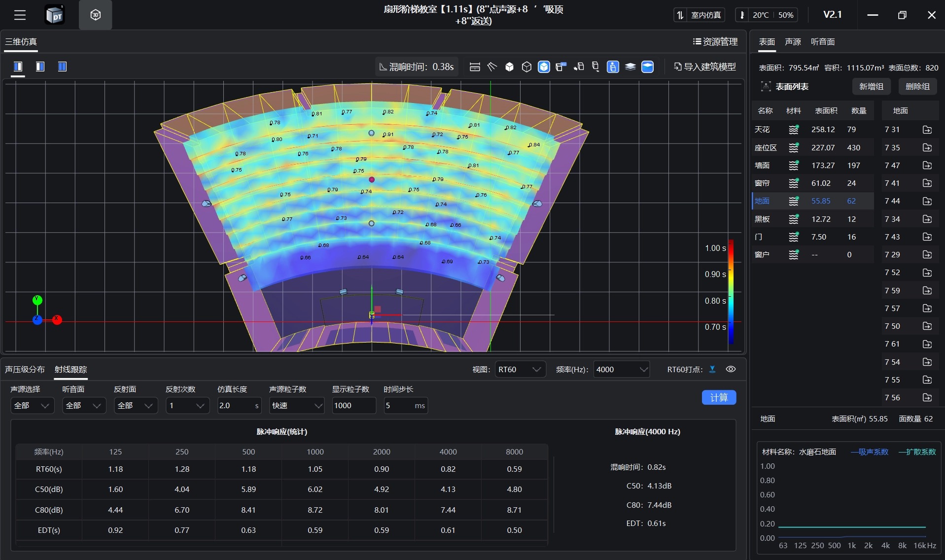Click the 新增组 button
945x560 pixels.
coord(871,86)
